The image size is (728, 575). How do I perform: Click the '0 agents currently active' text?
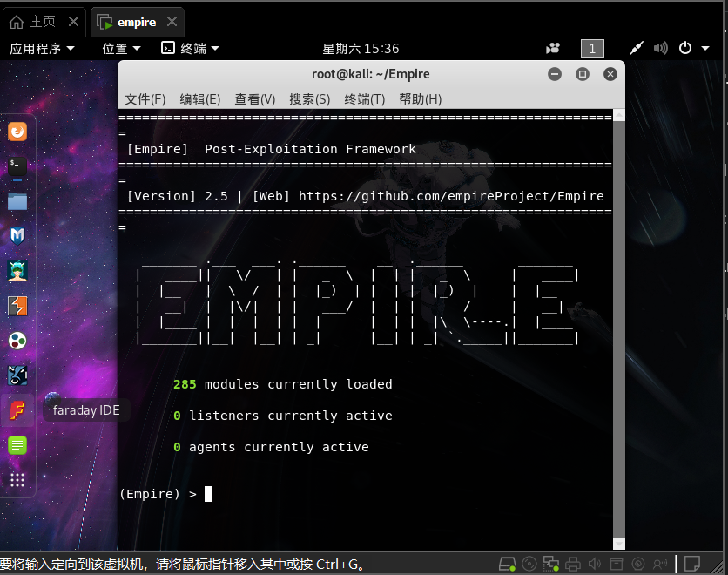[271, 447]
